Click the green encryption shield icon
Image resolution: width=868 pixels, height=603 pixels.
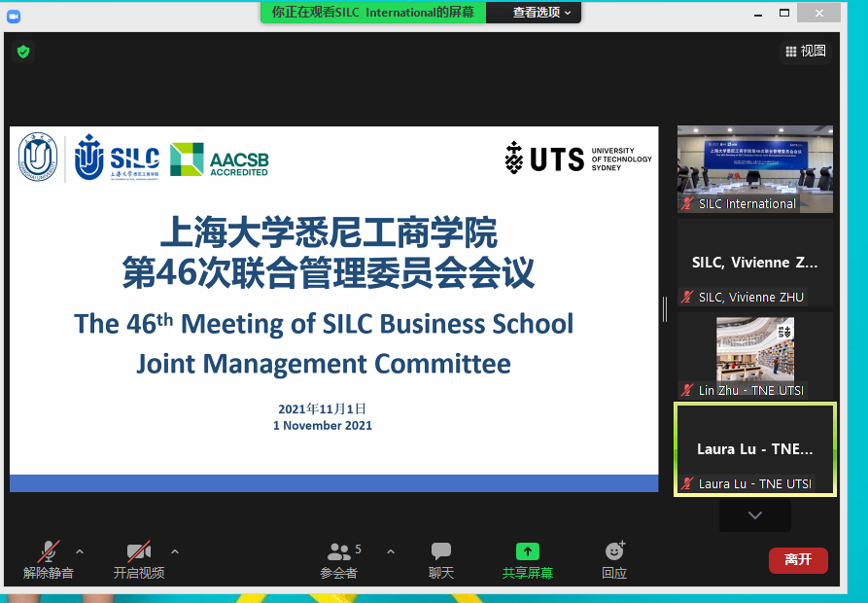[23, 52]
